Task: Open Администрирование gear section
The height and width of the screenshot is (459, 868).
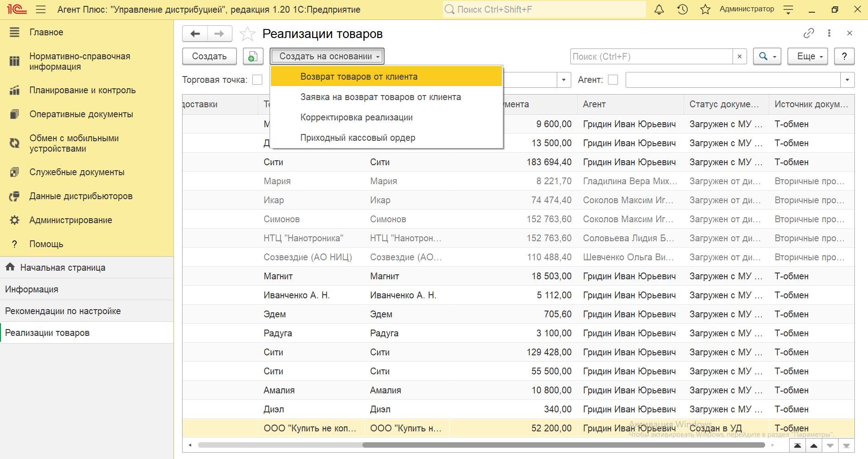Action: tap(71, 220)
